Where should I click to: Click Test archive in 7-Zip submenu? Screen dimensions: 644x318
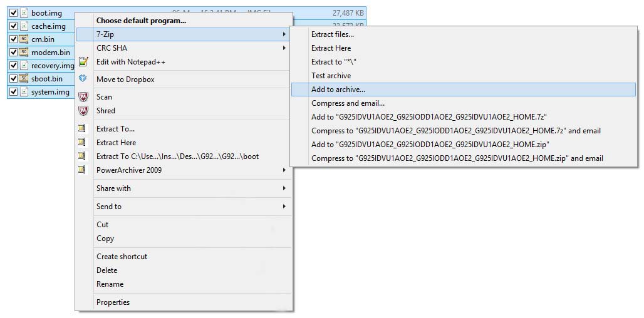(331, 76)
